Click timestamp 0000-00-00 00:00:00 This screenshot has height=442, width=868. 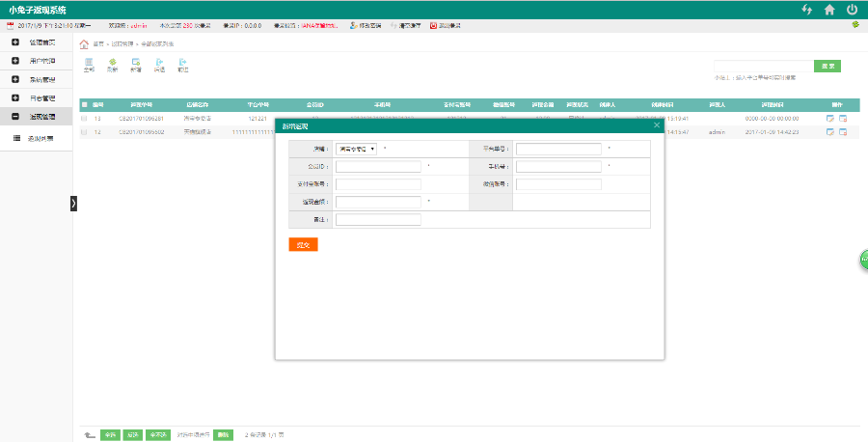point(772,119)
